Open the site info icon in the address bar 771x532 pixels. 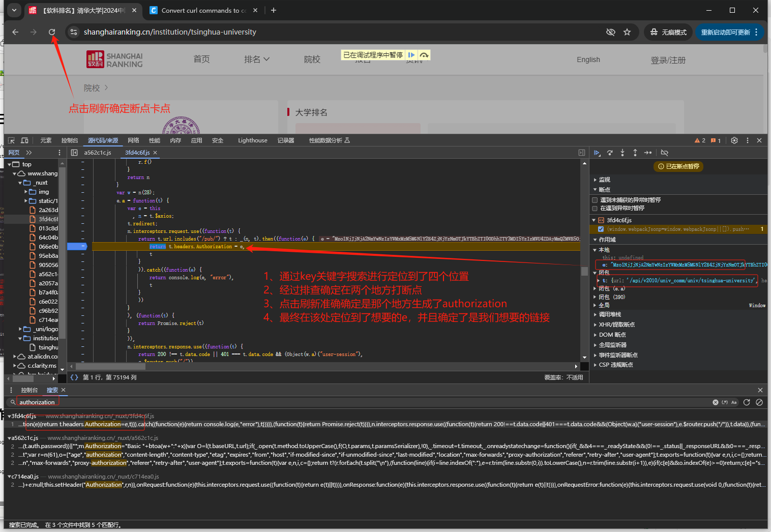click(x=74, y=32)
